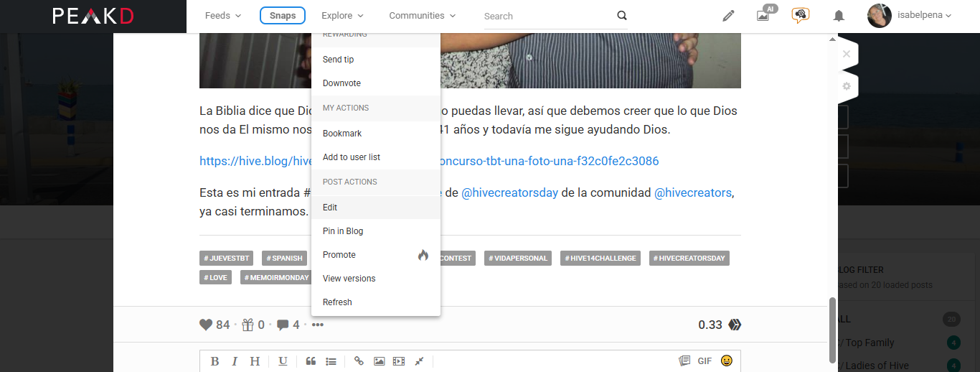Open comments via speech bubble icon

283,325
